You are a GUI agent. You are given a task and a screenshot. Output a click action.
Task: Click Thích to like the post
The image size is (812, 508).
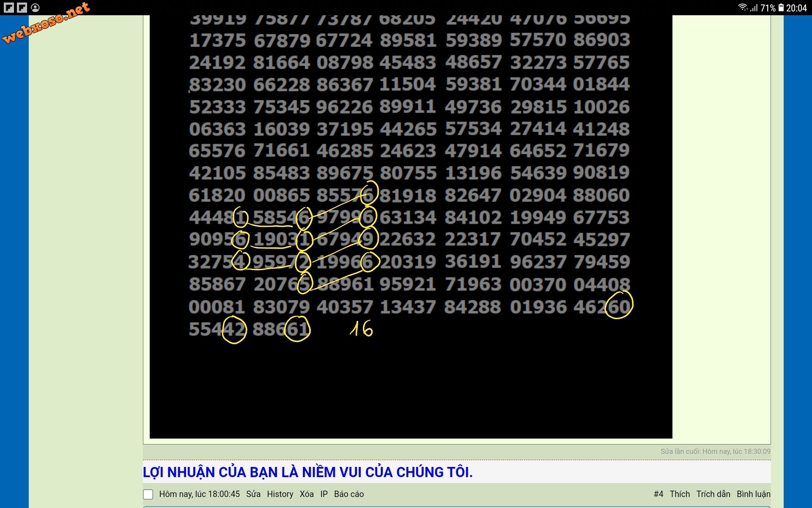pyautogui.click(x=680, y=494)
